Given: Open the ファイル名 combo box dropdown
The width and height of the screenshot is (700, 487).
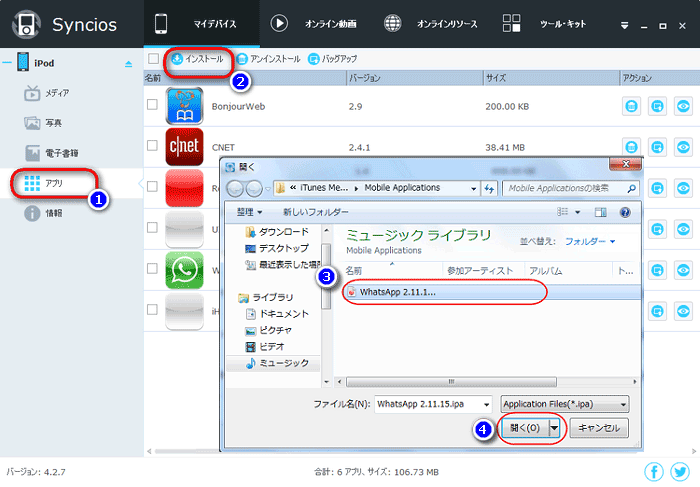Looking at the screenshot, I should (486, 404).
